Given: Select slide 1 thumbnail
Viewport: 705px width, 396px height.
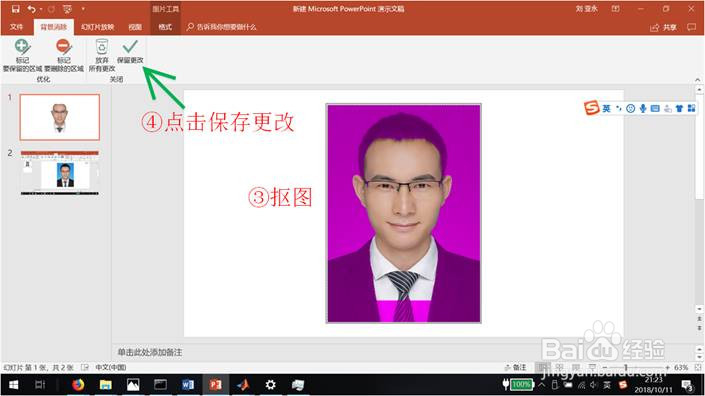Looking at the screenshot, I should tap(59, 117).
